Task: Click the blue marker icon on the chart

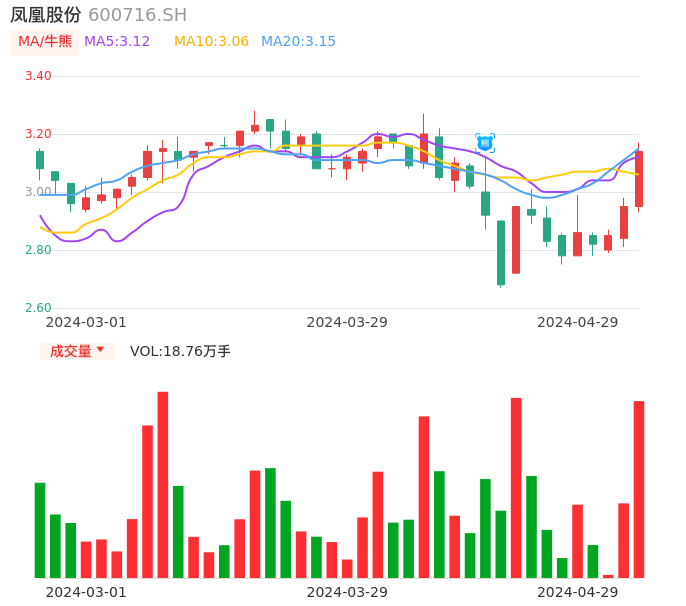Action: pos(485,143)
